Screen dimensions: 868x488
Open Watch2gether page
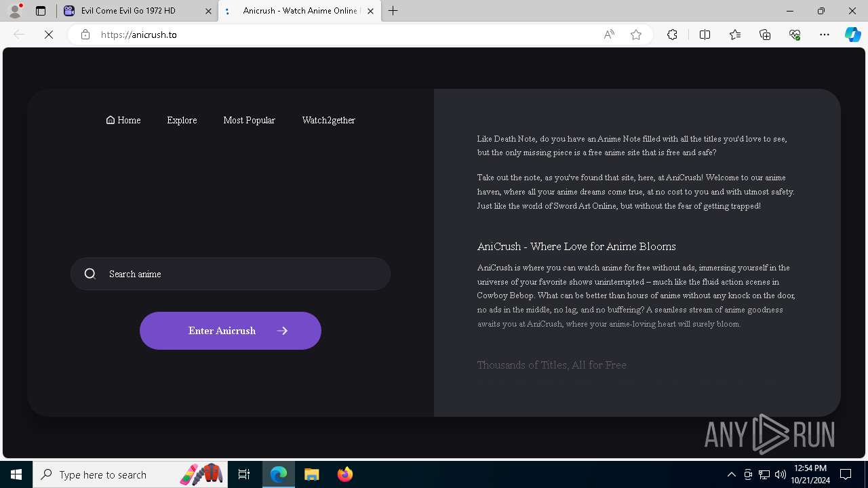pos(328,120)
